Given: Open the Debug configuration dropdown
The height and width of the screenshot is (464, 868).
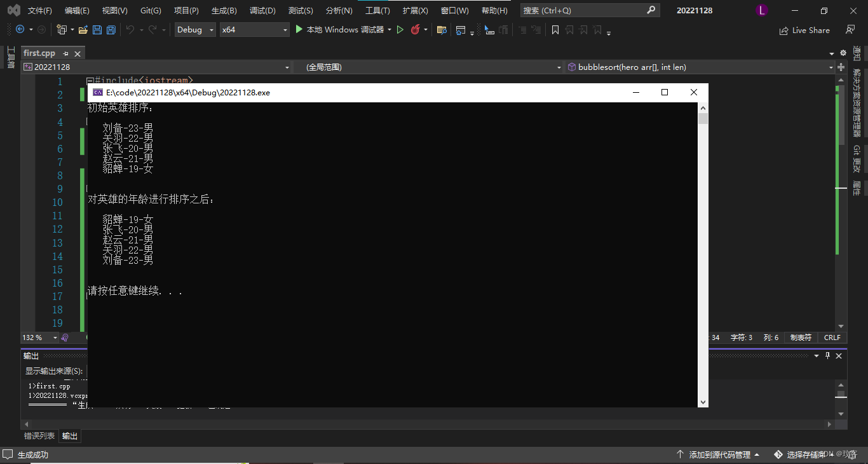Looking at the screenshot, I should tap(195, 30).
